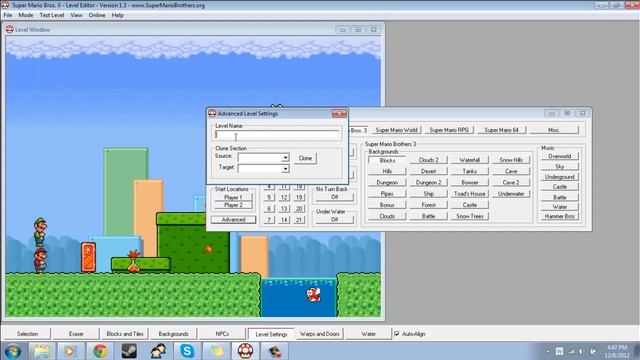Select the Underwater background

[x=511, y=194]
